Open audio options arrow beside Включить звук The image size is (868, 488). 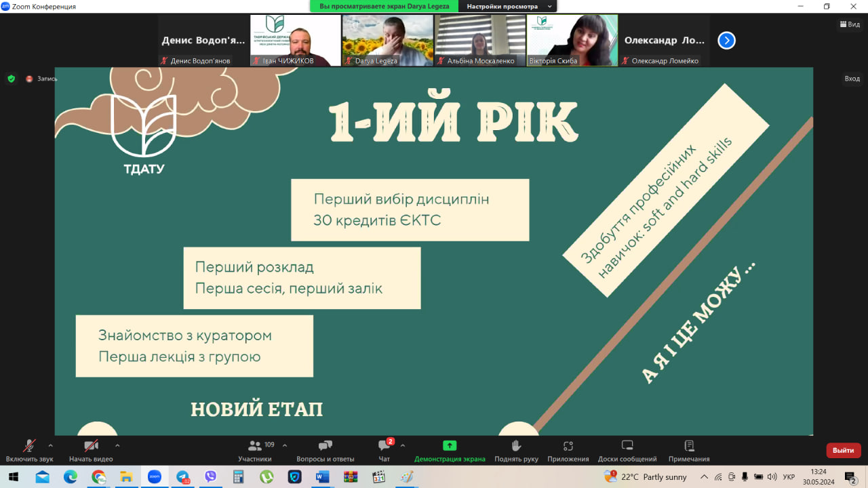click(x=50, y=445)
